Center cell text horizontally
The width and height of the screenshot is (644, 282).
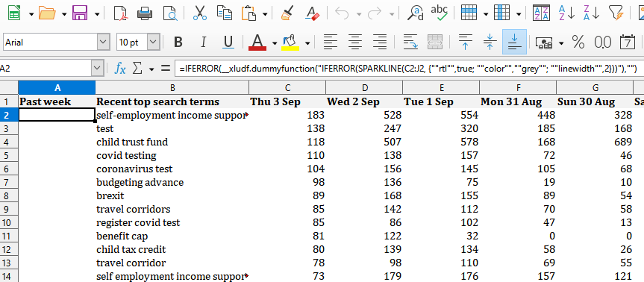(355, 42)
